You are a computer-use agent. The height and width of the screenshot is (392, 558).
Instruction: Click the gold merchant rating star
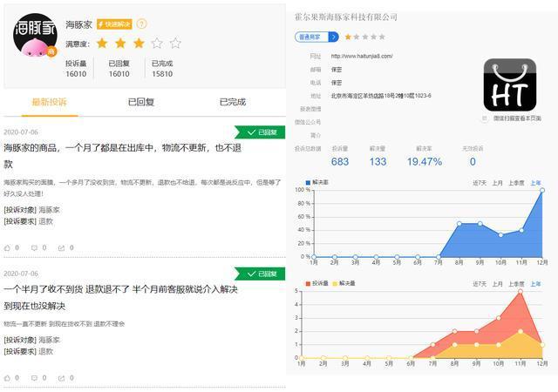[348, 37]
